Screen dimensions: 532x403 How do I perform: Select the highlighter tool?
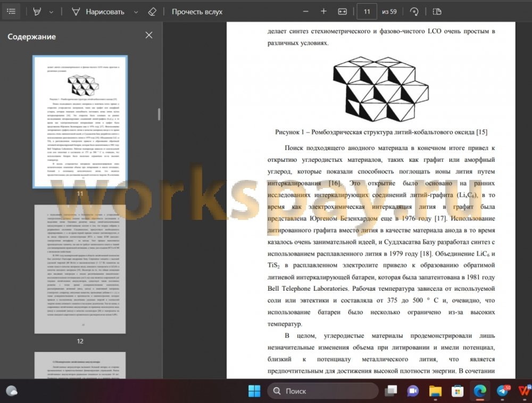(x=37, y=12)
